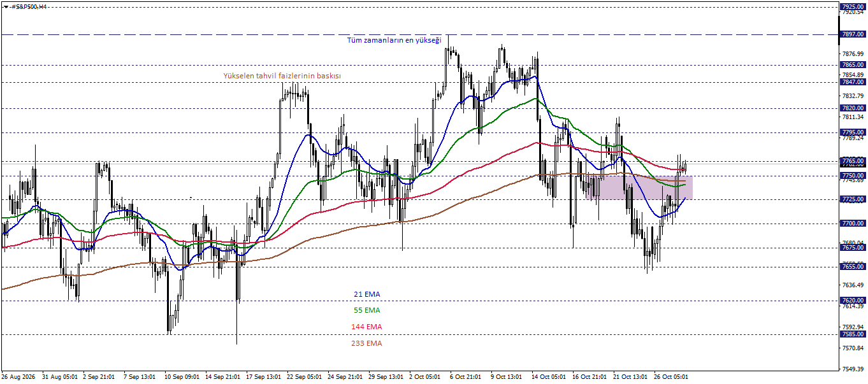Click the 7847.00 price level tag
This screenshot has height=384, width=868.
pyautogui.click(x=852, y=82)
